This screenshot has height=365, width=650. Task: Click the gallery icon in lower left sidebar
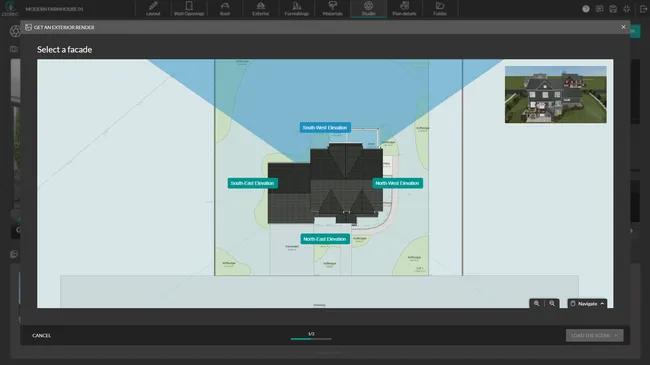click(14, 254)
